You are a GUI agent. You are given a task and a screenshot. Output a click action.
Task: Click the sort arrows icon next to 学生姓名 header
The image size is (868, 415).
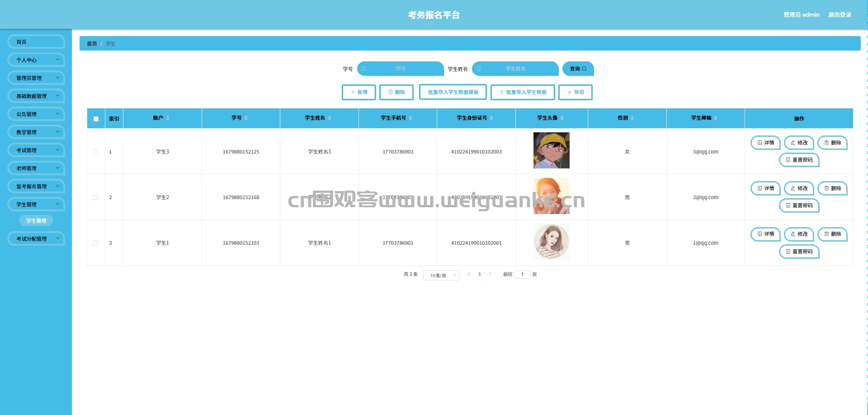[330, 118]
